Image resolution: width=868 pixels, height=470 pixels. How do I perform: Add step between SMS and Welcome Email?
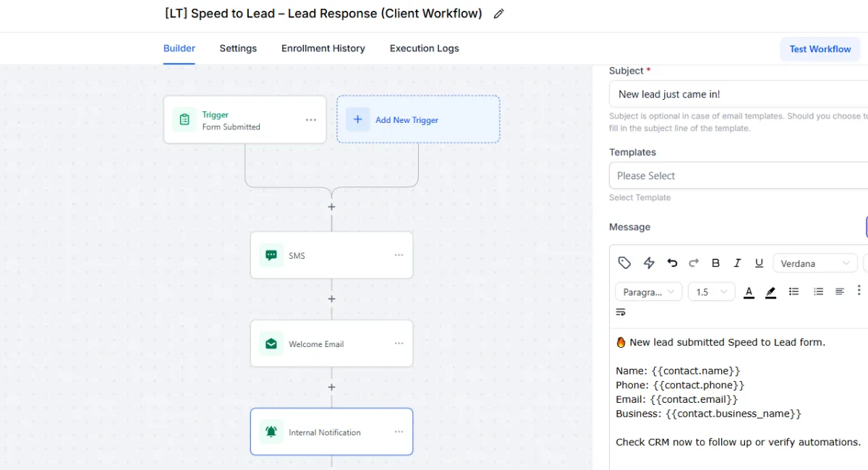[331, 299]
